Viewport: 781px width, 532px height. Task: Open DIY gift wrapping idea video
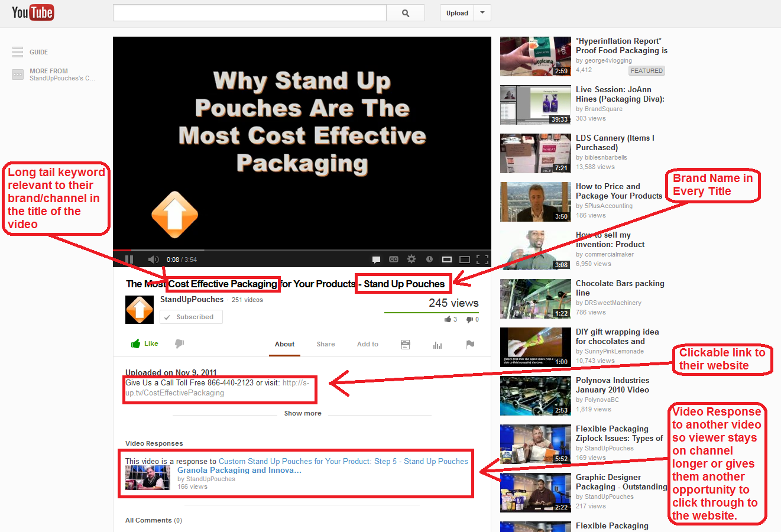point(617,336)
